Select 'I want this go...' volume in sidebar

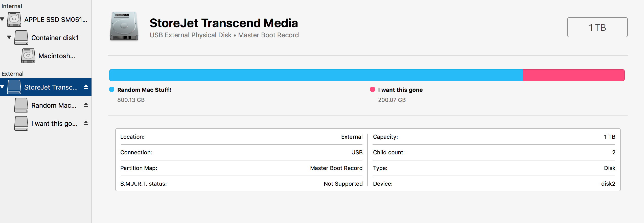click(x=54, y=124)
